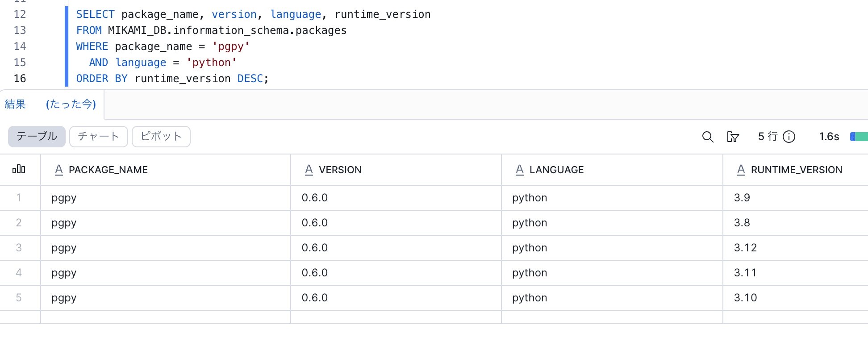Select row number 5
Viewport: 868px width, 342px height.
click(19, 298)
